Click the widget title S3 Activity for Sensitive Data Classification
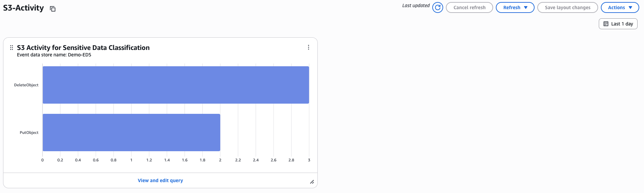The image size is (644, 193). [x=83, y=48]
